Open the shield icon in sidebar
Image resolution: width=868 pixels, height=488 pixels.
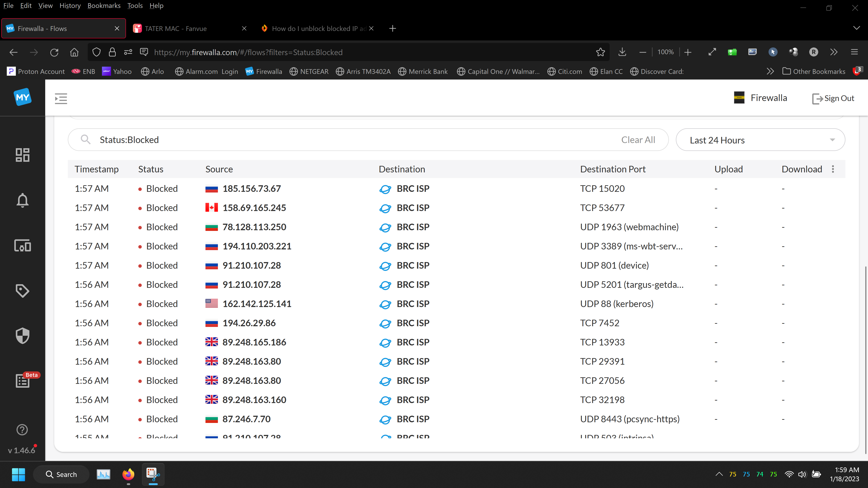(x=23, y=336)
